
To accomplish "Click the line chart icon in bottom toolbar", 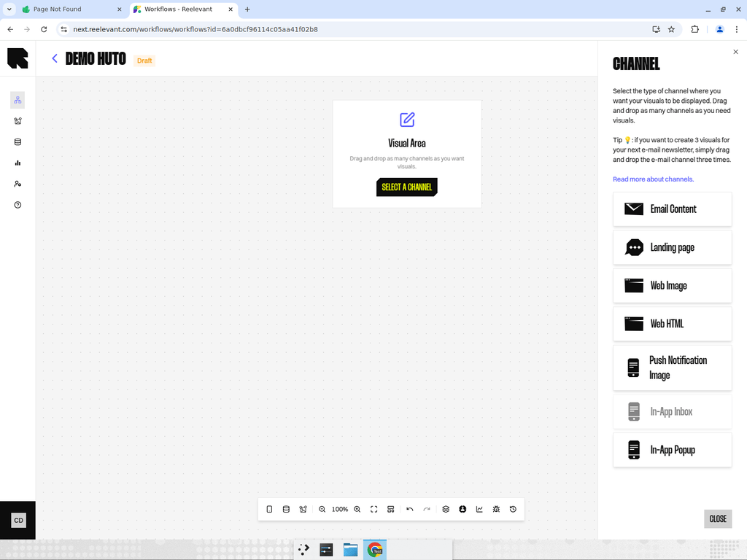I will click(x=479, y=509).
